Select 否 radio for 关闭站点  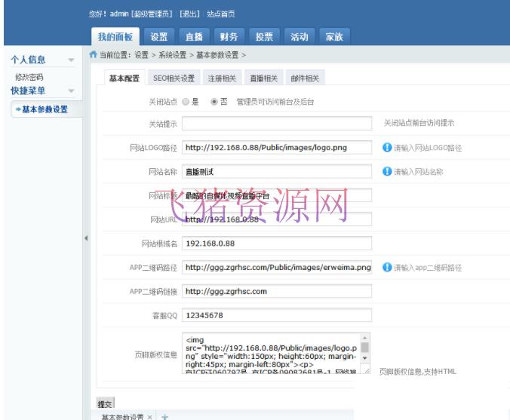214,101
